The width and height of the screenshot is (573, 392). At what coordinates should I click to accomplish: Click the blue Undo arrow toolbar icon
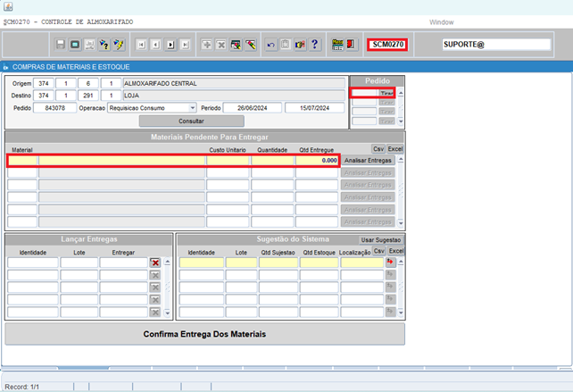(x=270, y=45)
